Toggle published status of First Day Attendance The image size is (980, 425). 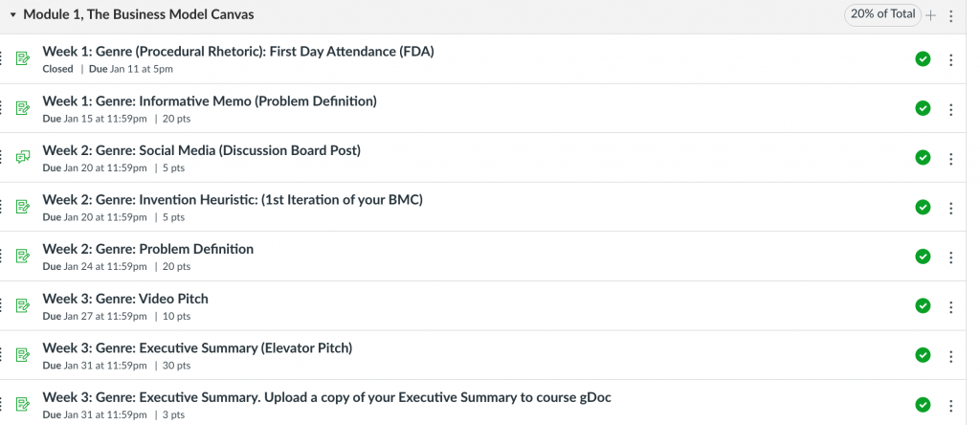click(923, 58)
